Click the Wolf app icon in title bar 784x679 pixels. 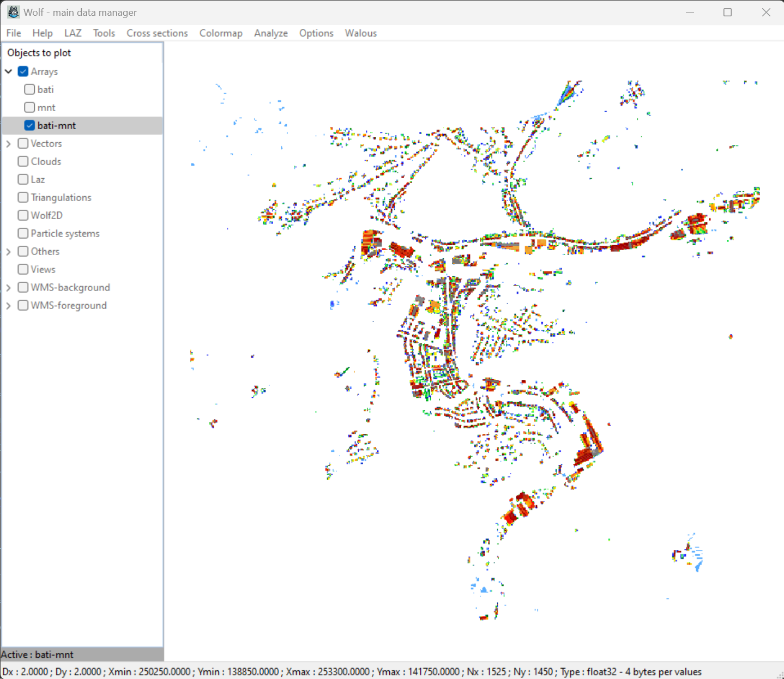click(x=13, y=12)
